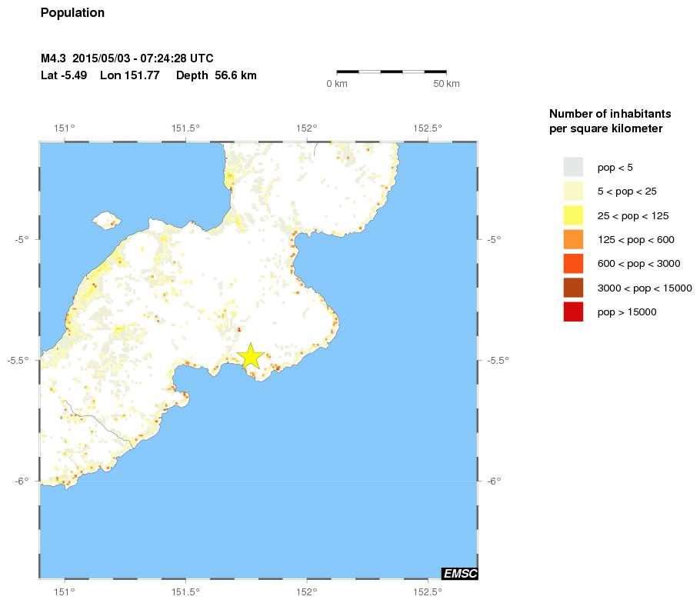Choose the orange-red '600 < pop < 3000' swatch
Viewport: 700px width, 603px height.
(x=573, y=264)
